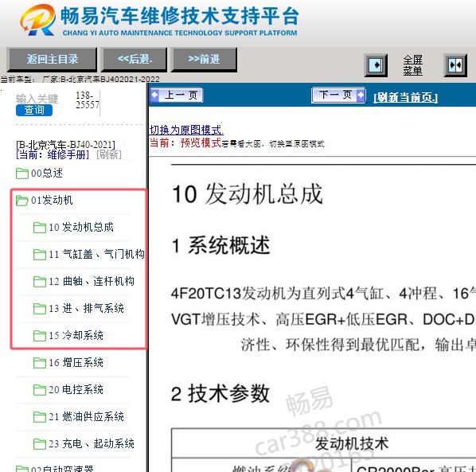Image resolution: width=476 pixels, height=472 pixels.
Task: Collapse the 01发动机 open folder icon
Action: (21, 201)
